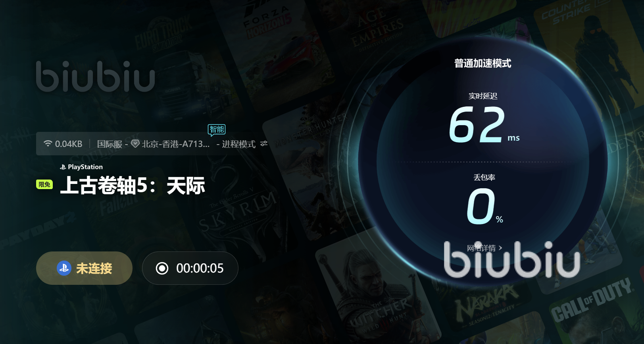Click the Wi-Fi speed icon showing 0.04KB
The width and height of the screenshot is (644, 344).
click(x=48, y=144)
